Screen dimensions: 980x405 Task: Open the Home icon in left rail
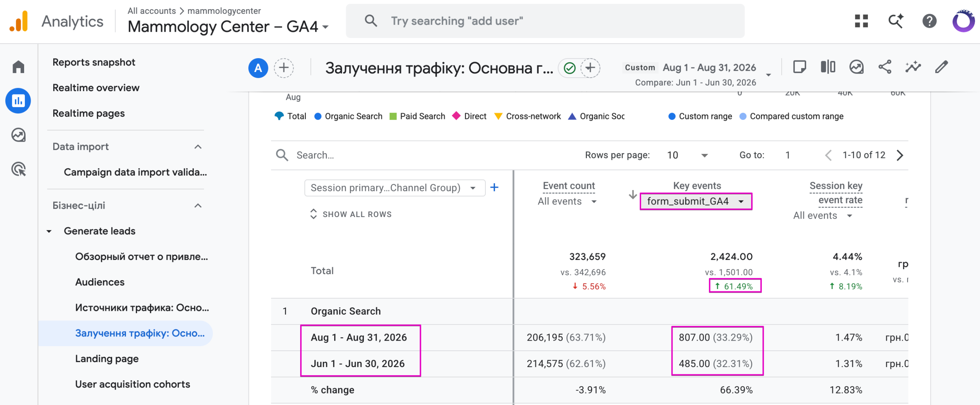[x=18, y=67]
